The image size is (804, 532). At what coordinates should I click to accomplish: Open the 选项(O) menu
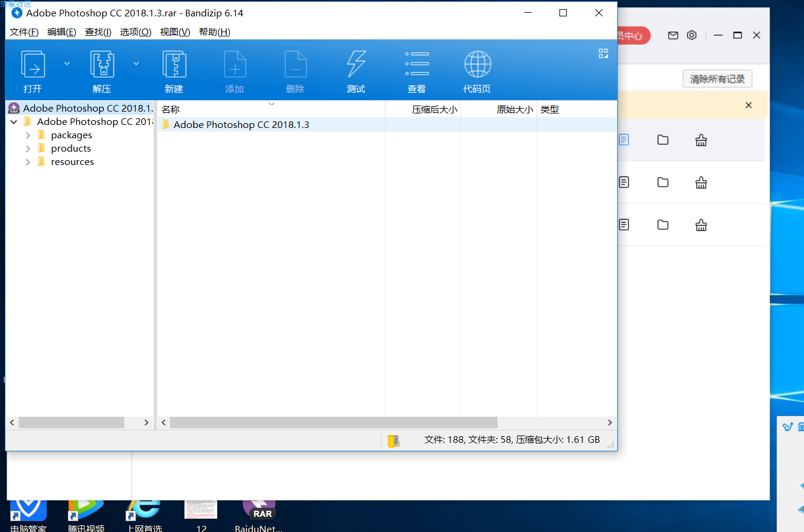coord(136,32)
